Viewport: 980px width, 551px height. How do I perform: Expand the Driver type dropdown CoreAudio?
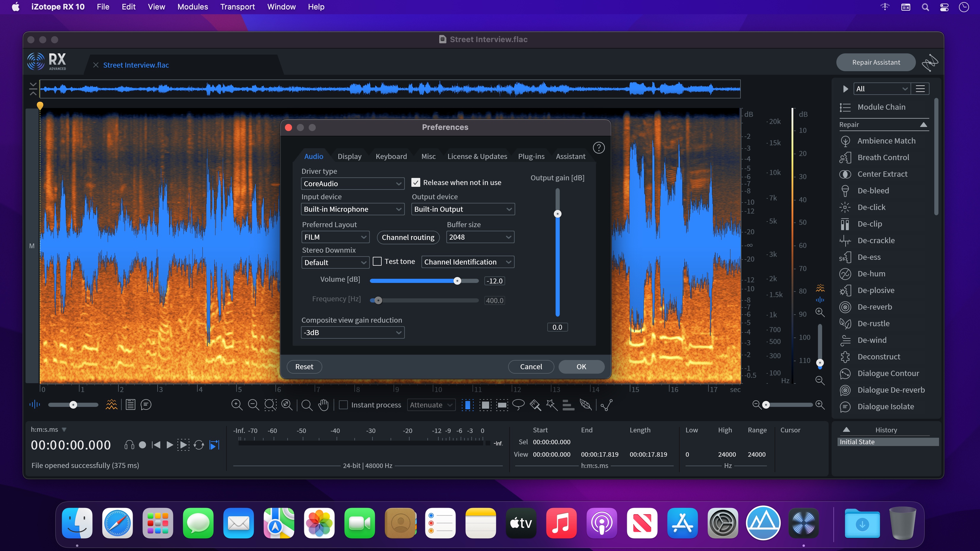point(352,184)
